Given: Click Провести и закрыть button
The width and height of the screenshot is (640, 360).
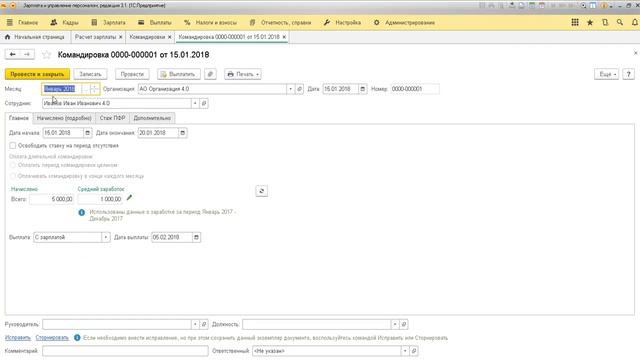Looking at the screenshot, I should 37,74.
